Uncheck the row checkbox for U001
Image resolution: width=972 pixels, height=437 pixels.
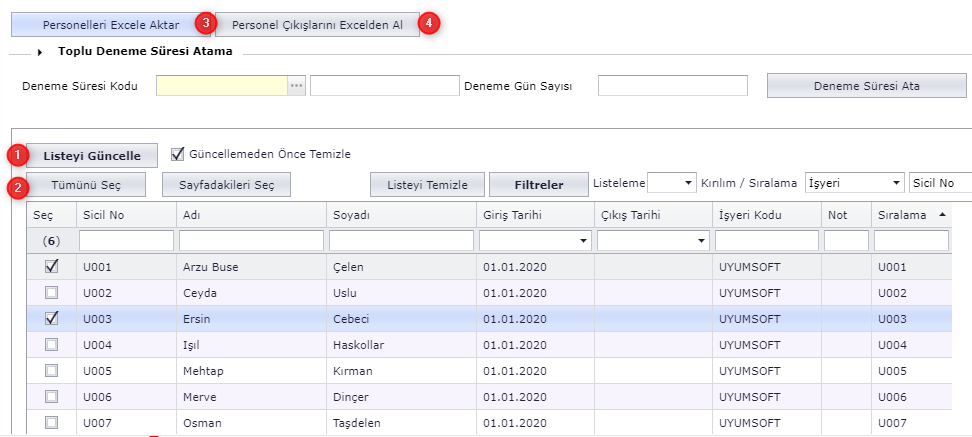click(52, 267)
